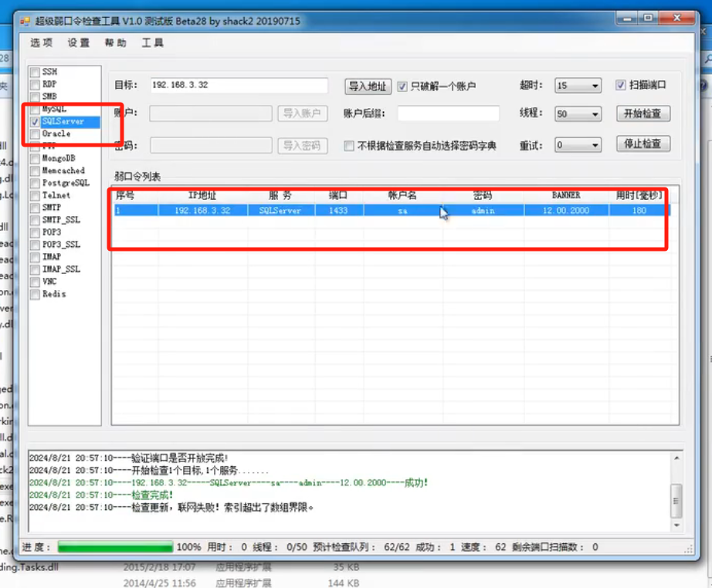Image resolution: width=712 pixels, height=588 pixels.
Task: Click the port 1433 cell
Action: [339, 211]
